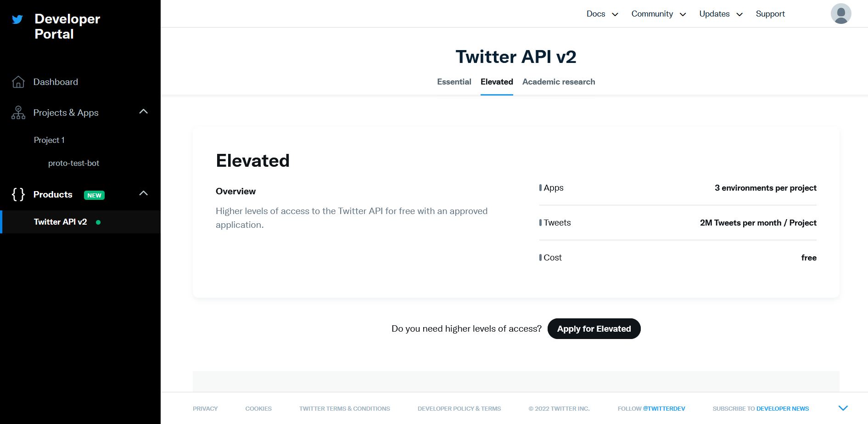Open the user profile avatar
868x424 pixels.
(x=841, y=14)
